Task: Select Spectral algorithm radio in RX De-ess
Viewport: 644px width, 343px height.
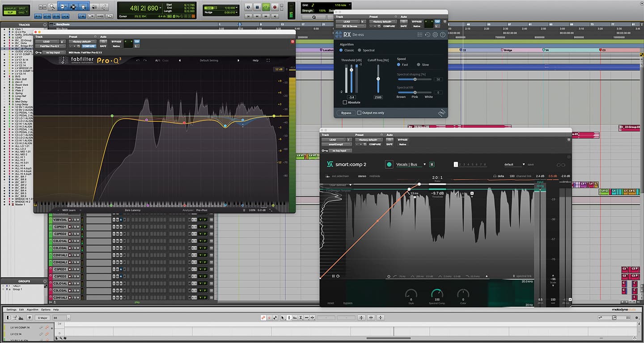Action: point(360,50)
